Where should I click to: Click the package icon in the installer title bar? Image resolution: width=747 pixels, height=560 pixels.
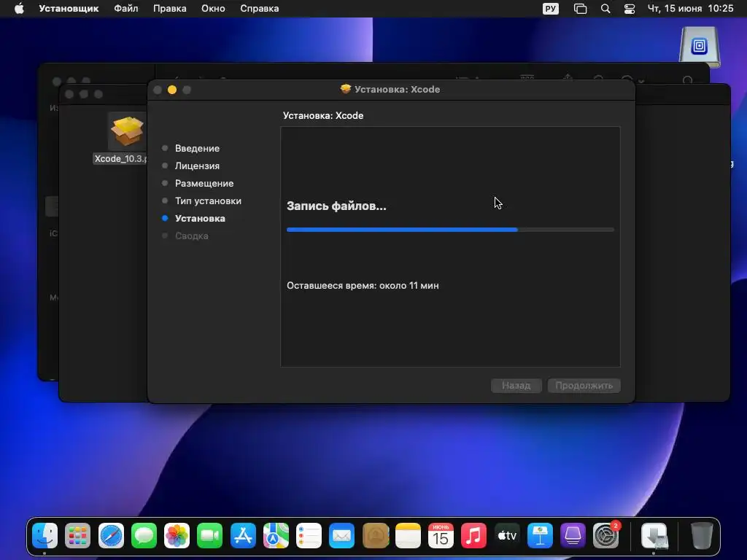click(x=346, y=89)
